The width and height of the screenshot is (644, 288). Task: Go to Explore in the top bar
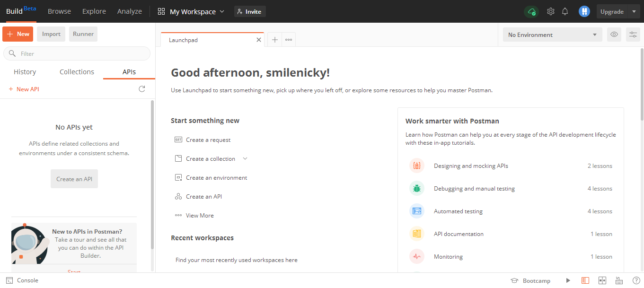(94, 11)
